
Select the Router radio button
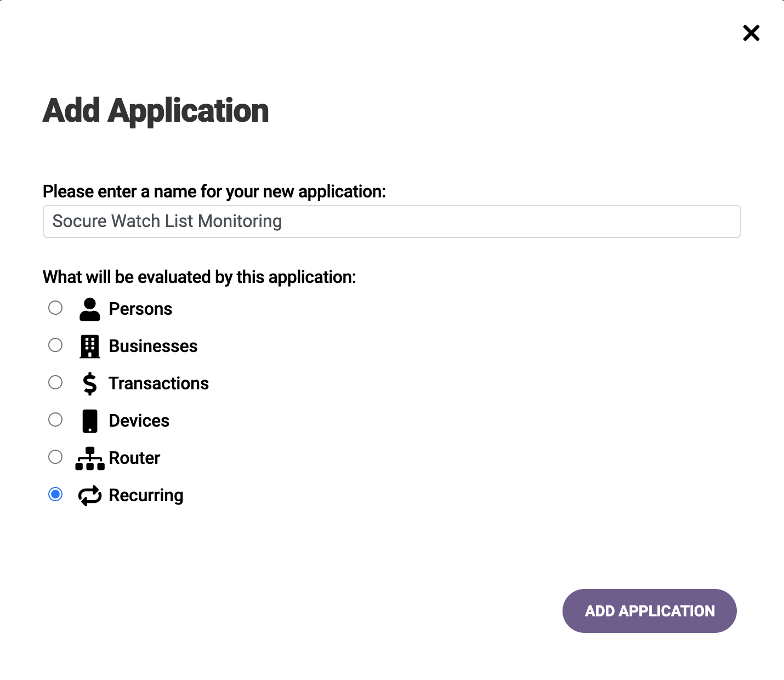(55, 457)
